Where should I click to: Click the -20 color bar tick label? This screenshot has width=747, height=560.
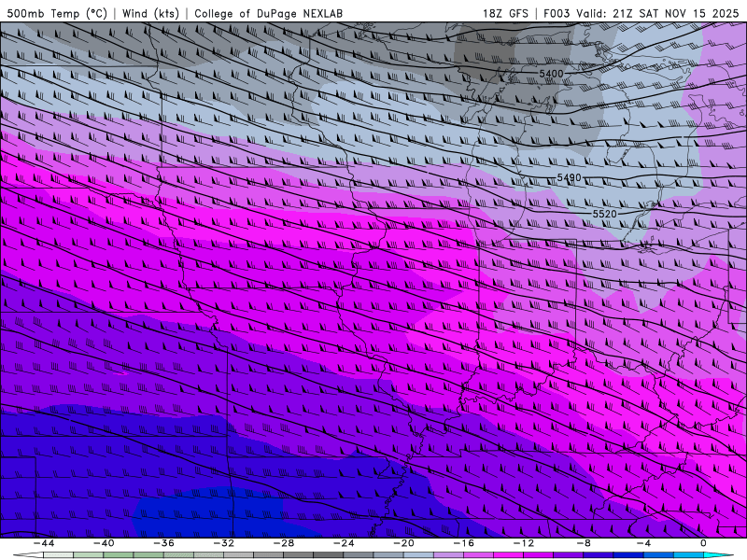(404, 543)
